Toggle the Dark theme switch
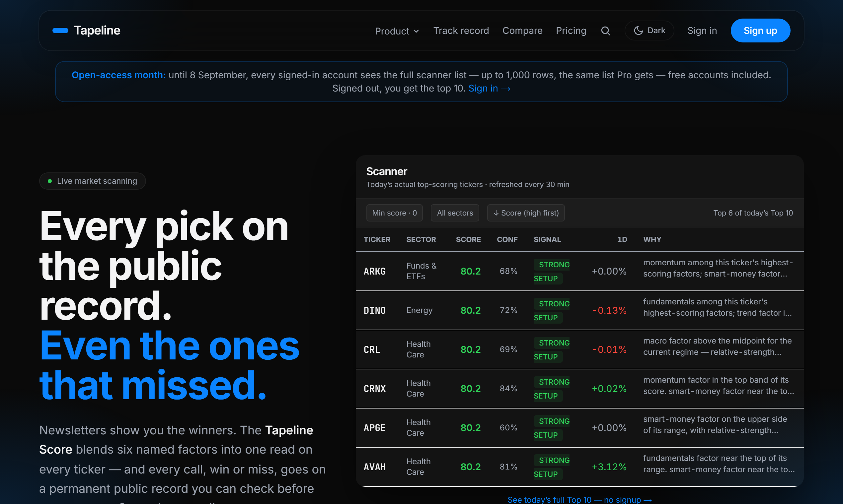Image resolution: width=843 pixels, height=504 pixels. click(x=649, y=31)
